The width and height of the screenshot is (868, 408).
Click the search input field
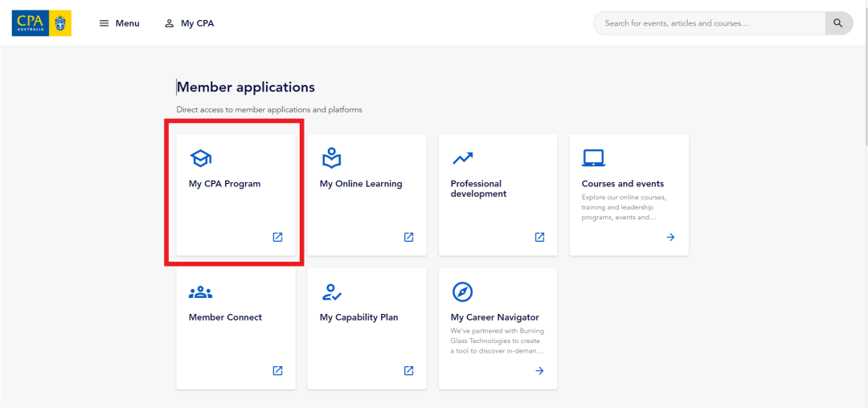pos(709,23)
